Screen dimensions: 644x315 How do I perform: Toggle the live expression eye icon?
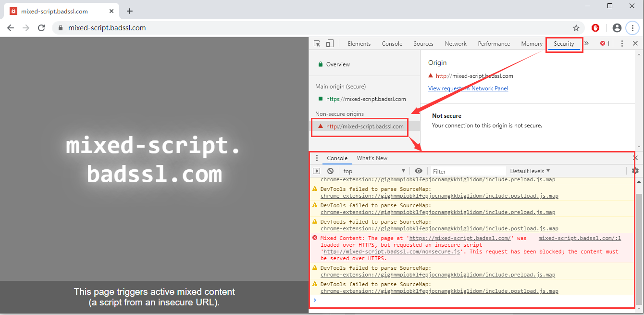pyautogui.click(x=419, y=171)
